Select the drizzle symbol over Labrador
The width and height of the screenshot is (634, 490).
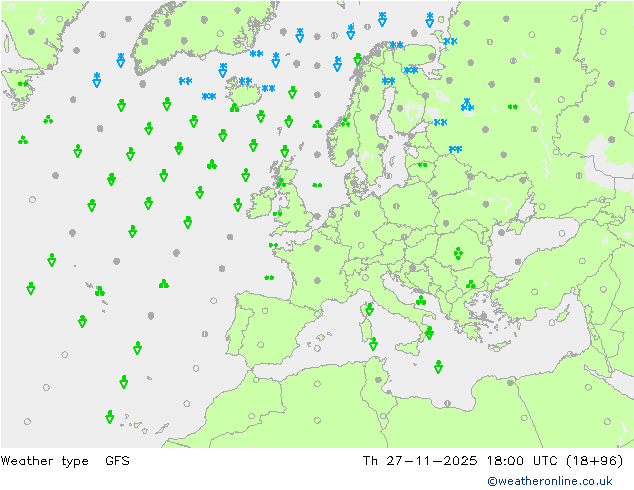pyautogui.click(x=23, y=84)
